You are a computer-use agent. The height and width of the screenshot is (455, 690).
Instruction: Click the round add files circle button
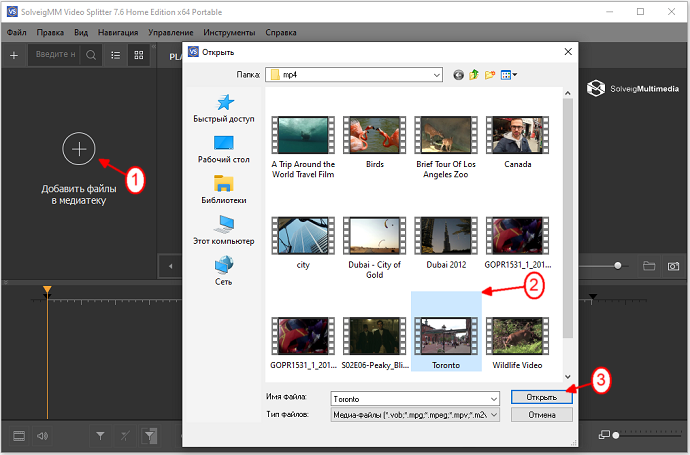[x=79, y=149]
